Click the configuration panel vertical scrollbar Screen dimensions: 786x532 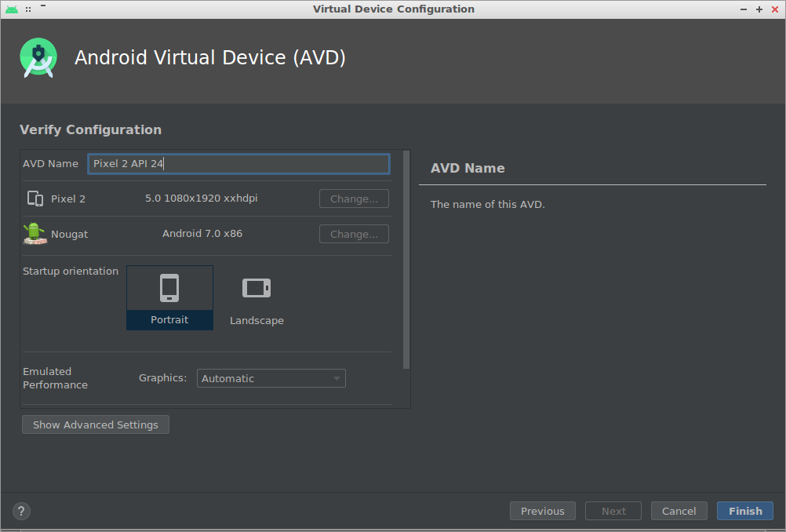point(406,260)
